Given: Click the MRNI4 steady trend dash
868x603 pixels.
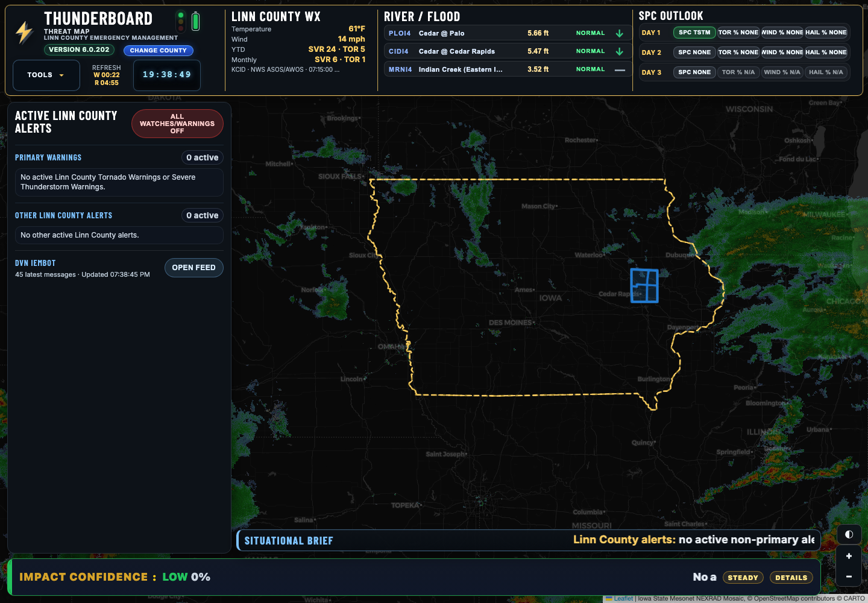Looking at the screenshot, I should (x=619, y=69).
